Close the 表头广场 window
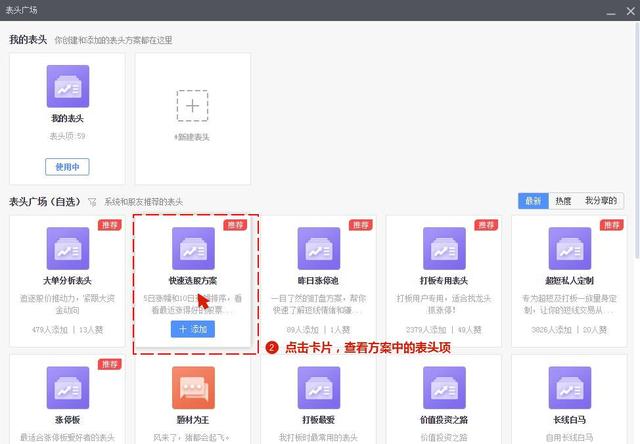 click(x=631, y=11)
